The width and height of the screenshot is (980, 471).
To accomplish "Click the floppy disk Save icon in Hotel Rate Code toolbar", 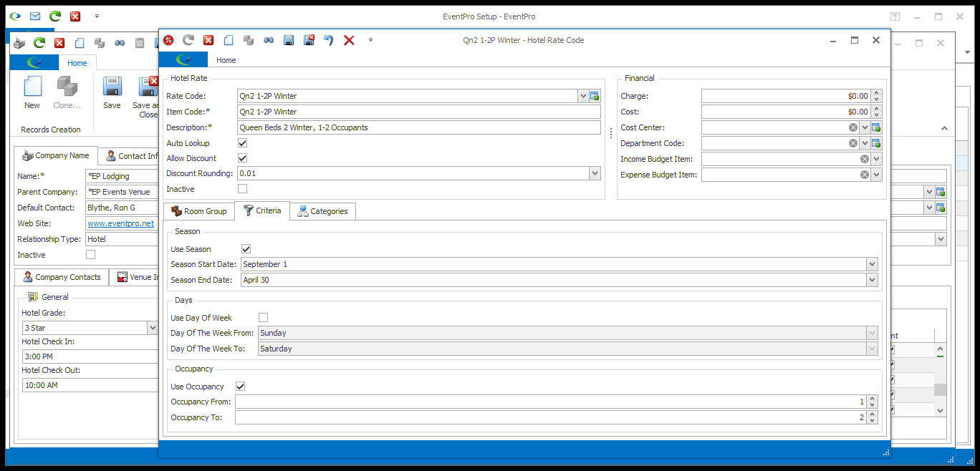I will 289,41.
